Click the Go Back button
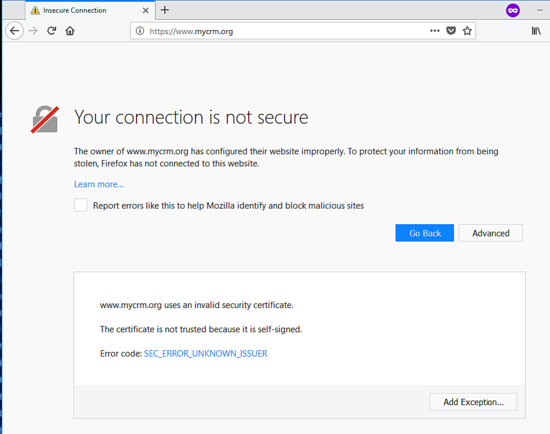This screenshot has width=550, height=434. pyautogui.click(x=424, y=233)
